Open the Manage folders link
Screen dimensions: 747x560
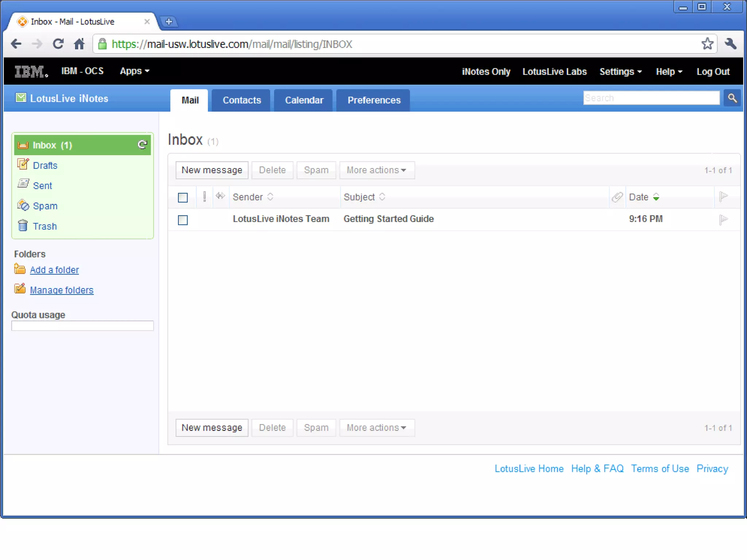pos(62,290)
